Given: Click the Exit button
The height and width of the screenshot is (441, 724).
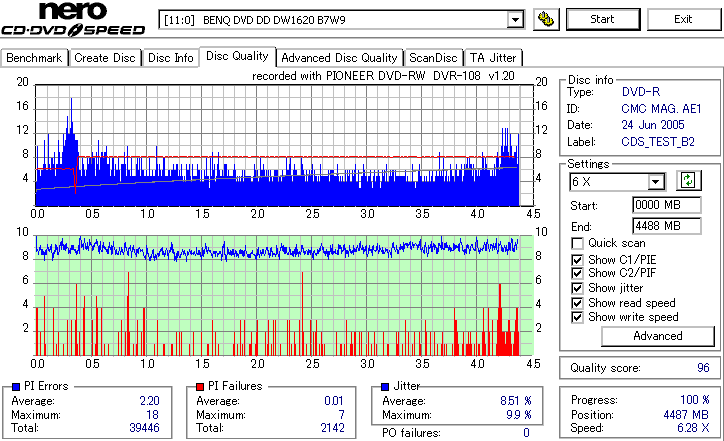Looking at the screenshot, I should [x=683, y=19].
